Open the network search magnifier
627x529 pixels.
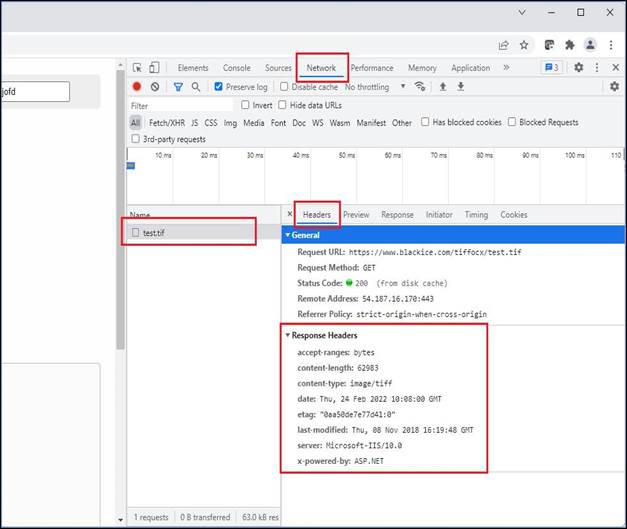click(x=196, y=87)
